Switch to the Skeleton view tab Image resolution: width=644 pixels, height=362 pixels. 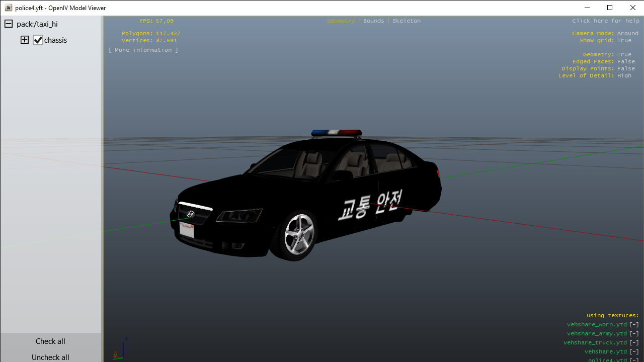(x=406, y=21)
